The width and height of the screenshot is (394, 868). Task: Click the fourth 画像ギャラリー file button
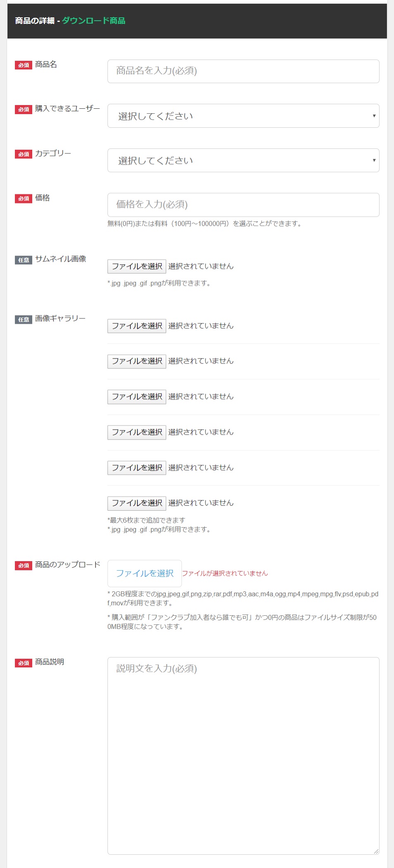[137, 432]
